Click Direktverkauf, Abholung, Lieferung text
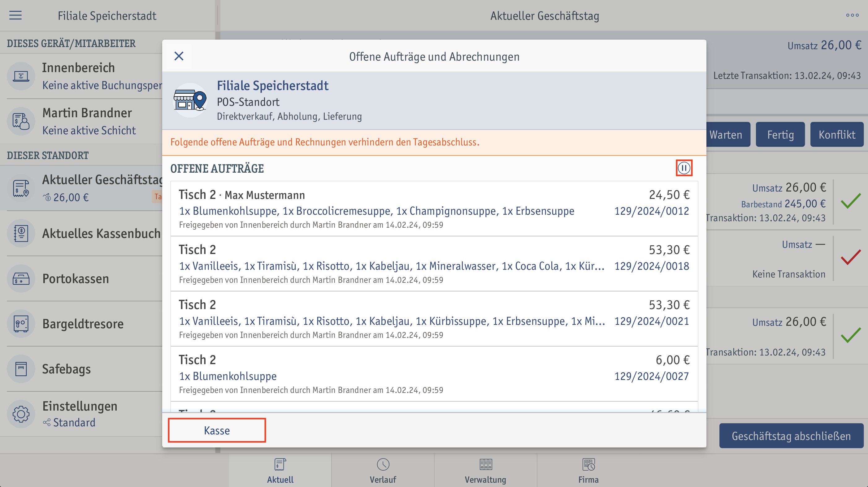Image resolution: width=868 pixels, height=487 pixels. [289, 116]
